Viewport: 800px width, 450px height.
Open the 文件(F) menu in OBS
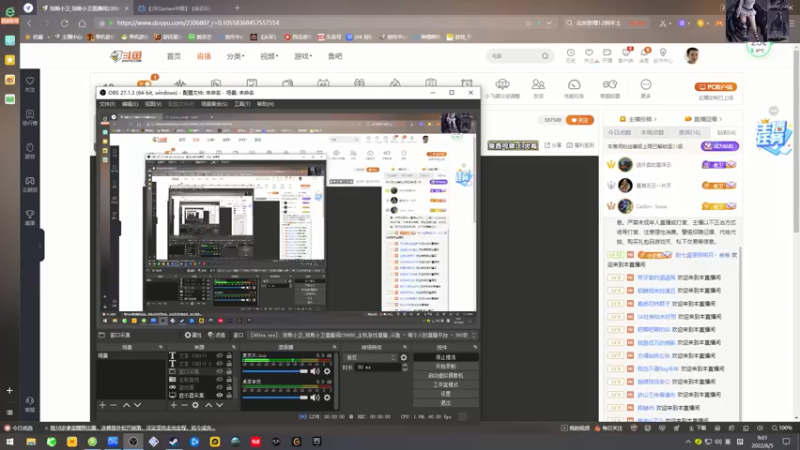click(x=107, y=104)
